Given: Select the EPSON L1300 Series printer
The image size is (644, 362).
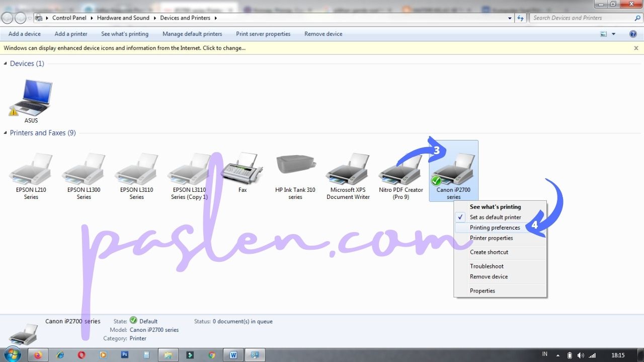Looking at the screenshot, I should point(84,169).
